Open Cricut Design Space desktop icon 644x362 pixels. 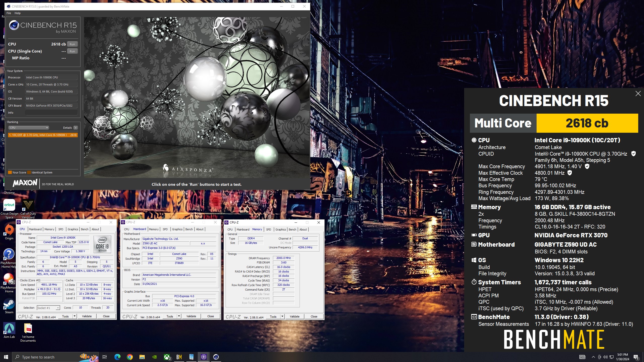(9, 209)
